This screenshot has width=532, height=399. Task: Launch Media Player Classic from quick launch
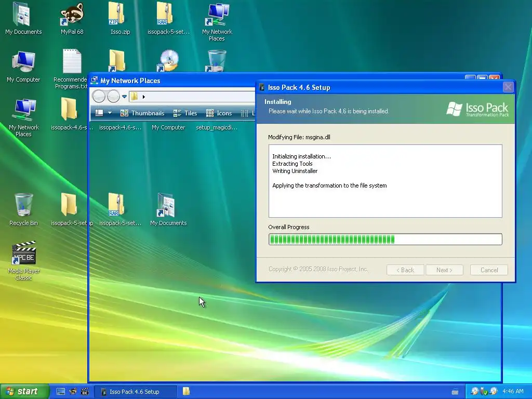pos(85,392)
